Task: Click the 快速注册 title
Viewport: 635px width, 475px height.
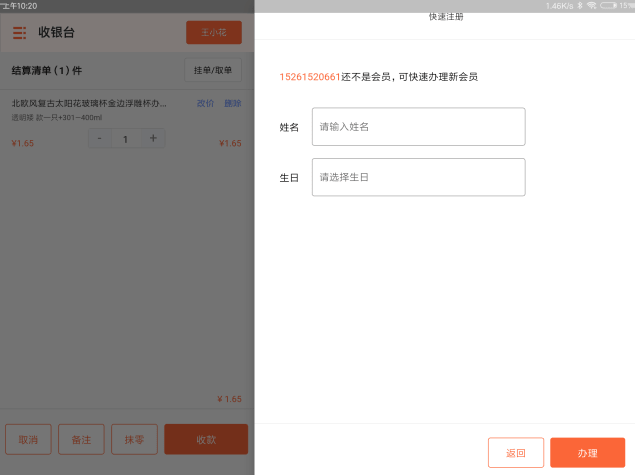Action: pos(446,17)
